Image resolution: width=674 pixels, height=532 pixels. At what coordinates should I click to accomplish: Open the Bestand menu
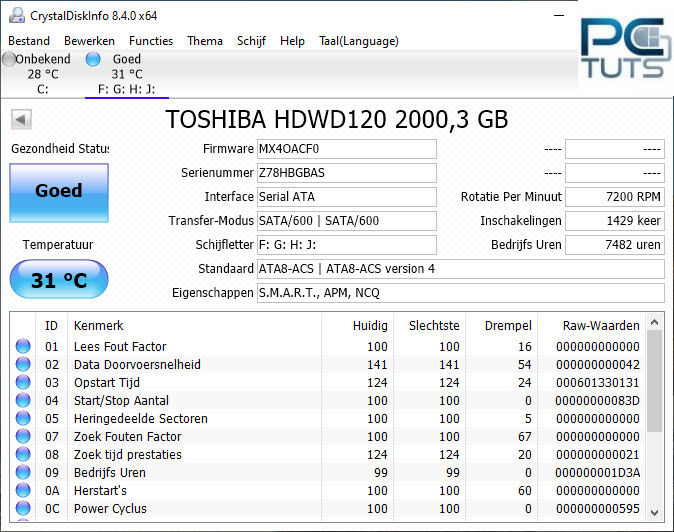click(29, 41)
